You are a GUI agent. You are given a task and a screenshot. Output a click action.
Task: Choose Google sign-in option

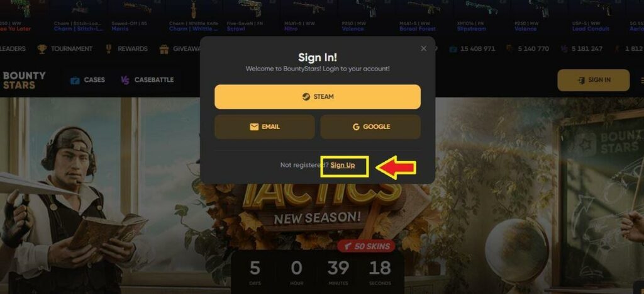pyautogui.click(x=370, y=127)
